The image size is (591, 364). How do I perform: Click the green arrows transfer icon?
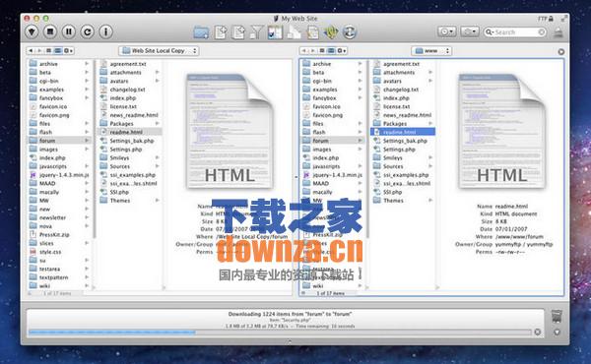click(x=331, y=32)
